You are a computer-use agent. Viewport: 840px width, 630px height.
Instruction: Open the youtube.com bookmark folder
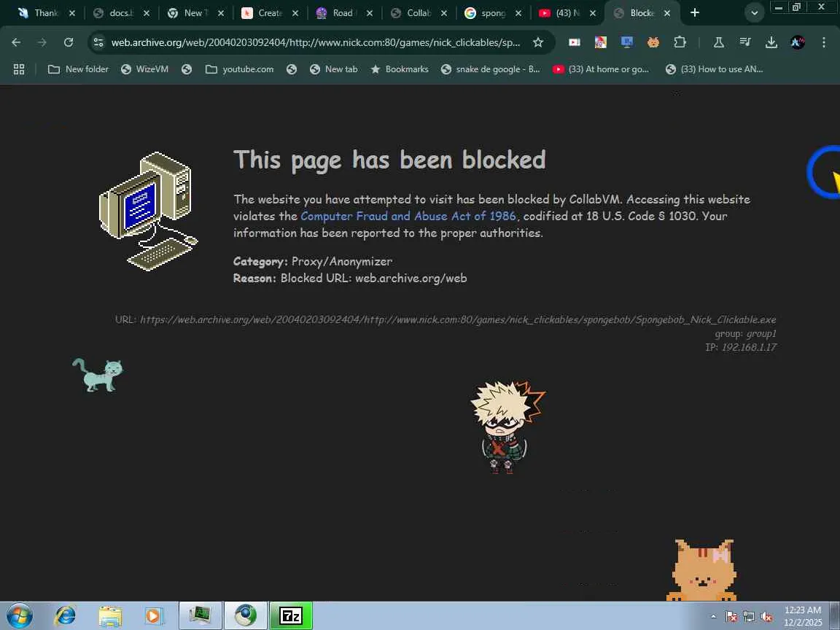239,69
